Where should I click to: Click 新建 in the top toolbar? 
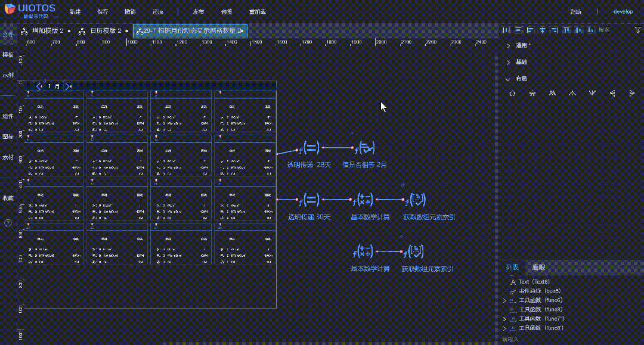(x=75, y=12)
